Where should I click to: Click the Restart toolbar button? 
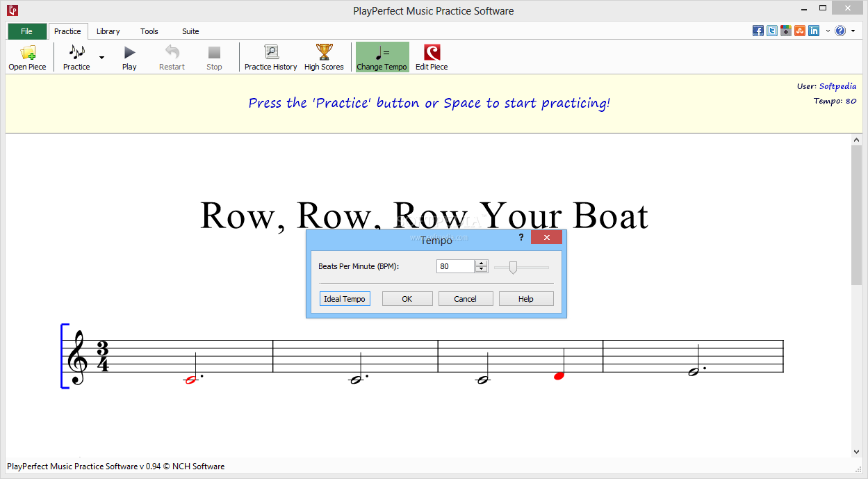172,57
